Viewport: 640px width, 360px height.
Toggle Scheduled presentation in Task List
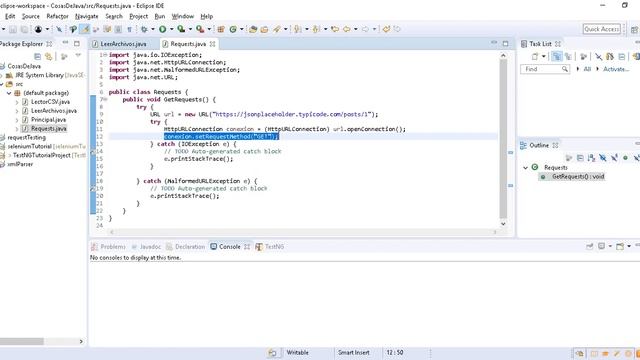[568, 56]
